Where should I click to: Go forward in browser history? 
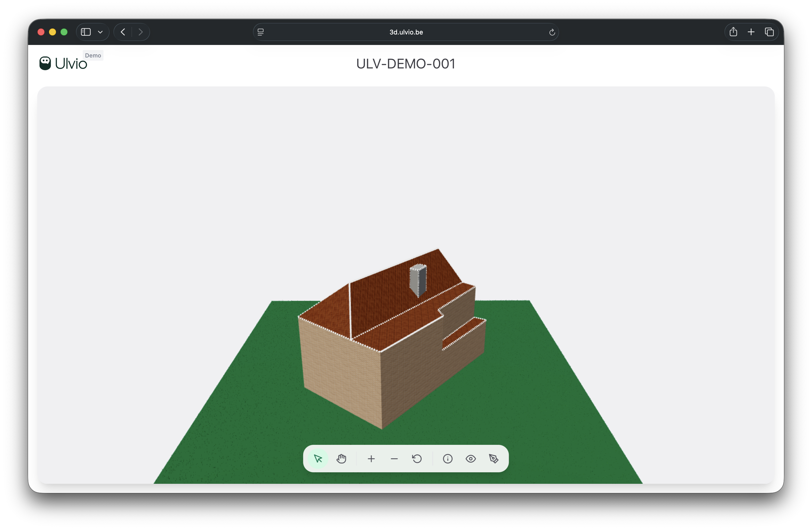[x=140, y=32]
